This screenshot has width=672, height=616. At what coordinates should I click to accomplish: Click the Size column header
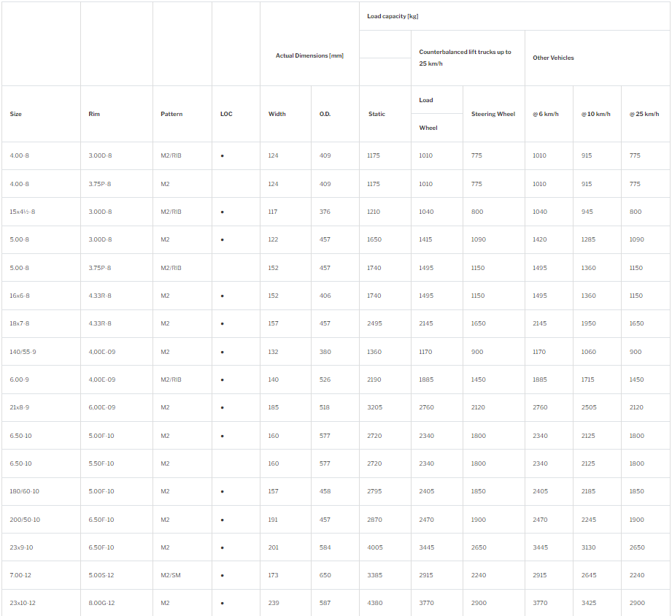pyautogui.click(x=16, y=114)
